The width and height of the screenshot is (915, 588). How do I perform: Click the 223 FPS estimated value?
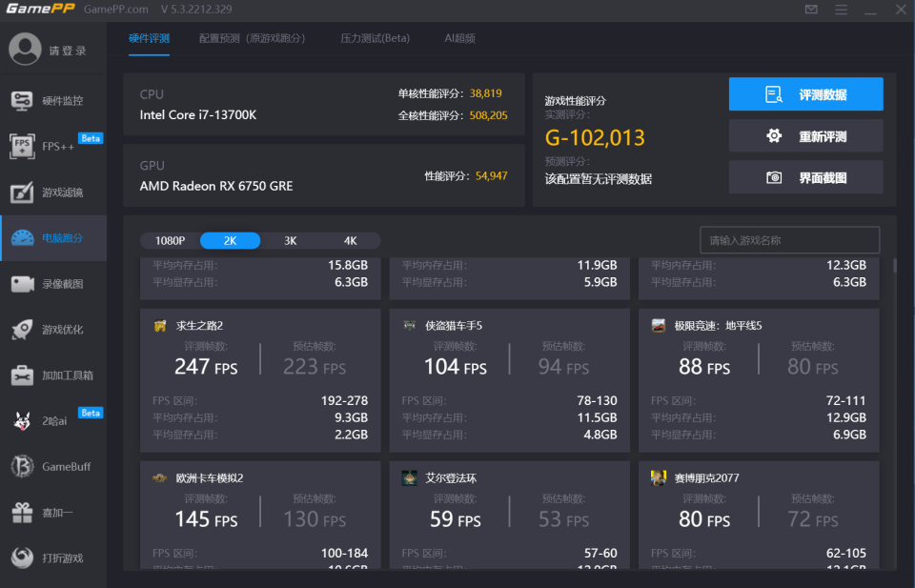tap(315, 367)
